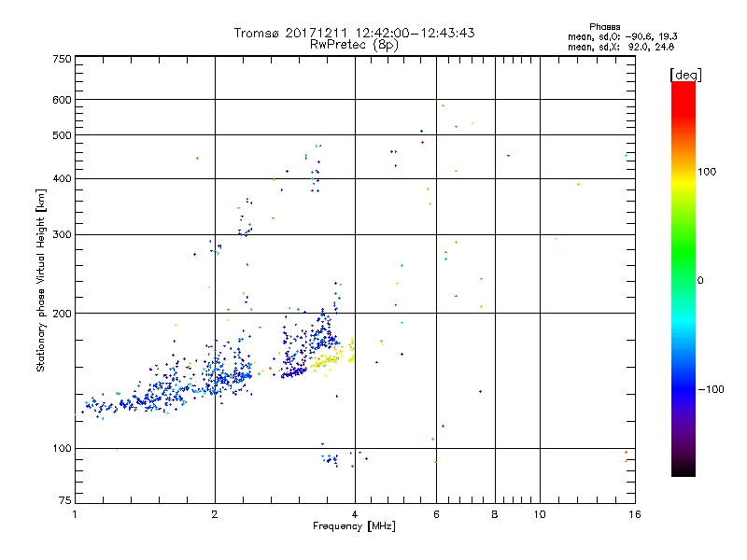Click the y-axis tick label '400'
Viewport: 747px width, 560px height.
coord(62,178)
